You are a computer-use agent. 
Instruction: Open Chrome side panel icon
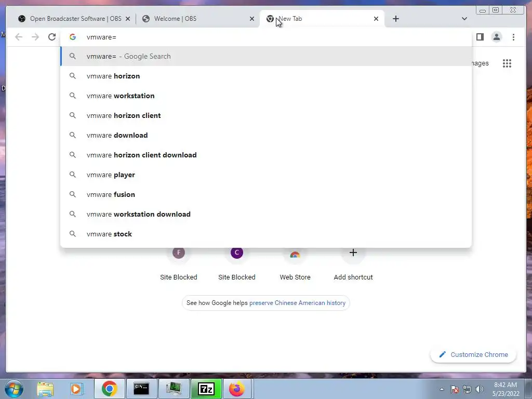point(480,37)
